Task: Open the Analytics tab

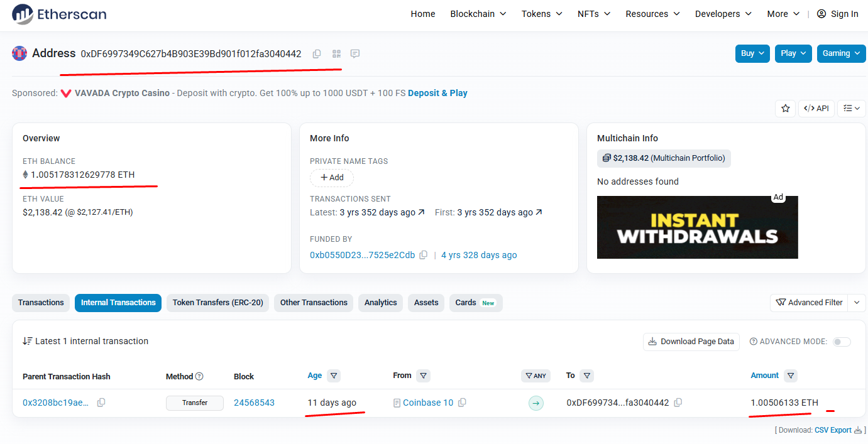Action: pyautogui.click(x=380, y=303)
